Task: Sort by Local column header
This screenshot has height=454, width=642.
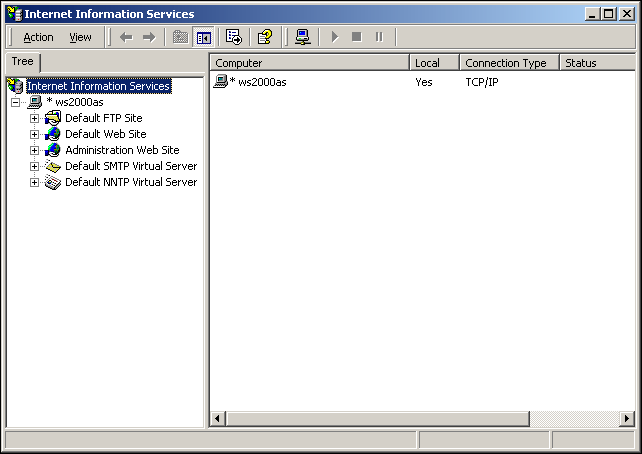Action: pos(434,63)
